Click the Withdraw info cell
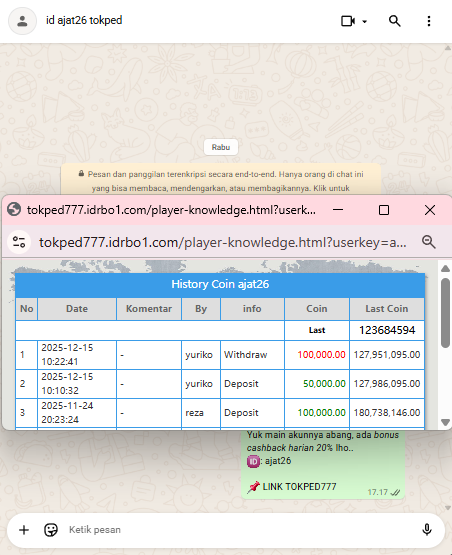The width and height of the screenshot is (452, 555). click(x=252, y=355)
